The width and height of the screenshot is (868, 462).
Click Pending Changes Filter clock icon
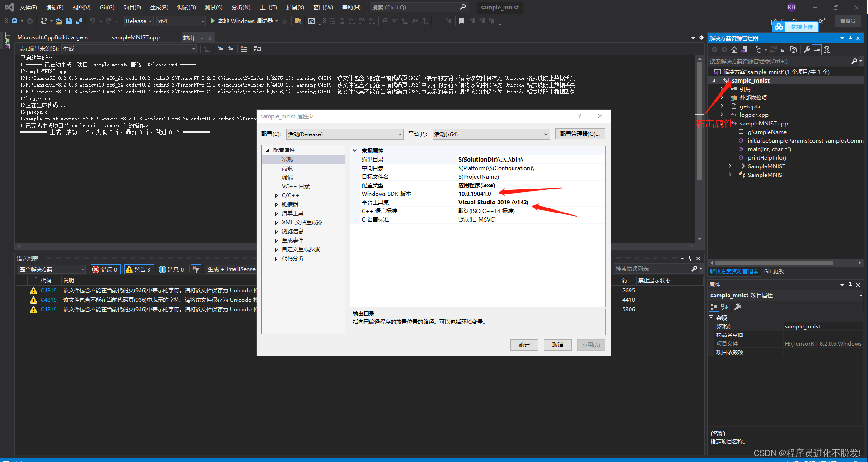pyautogui.click(x=759, y=50)
